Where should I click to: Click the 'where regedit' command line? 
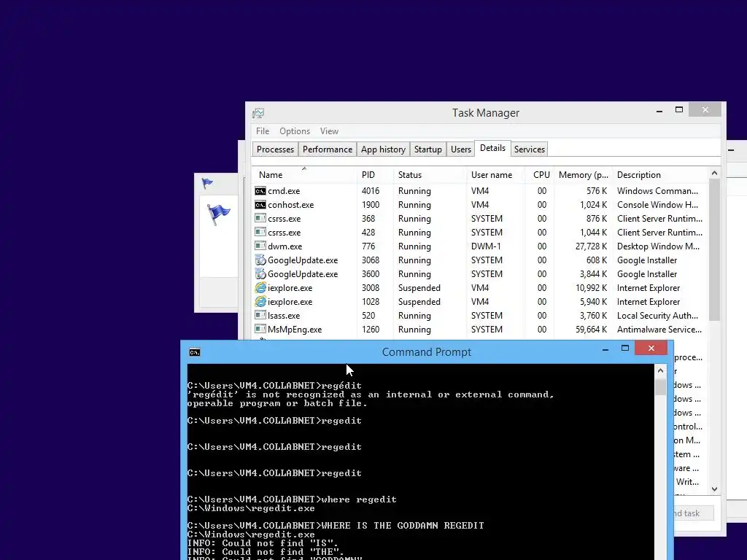pyautogui.click(x=292, y=499)
